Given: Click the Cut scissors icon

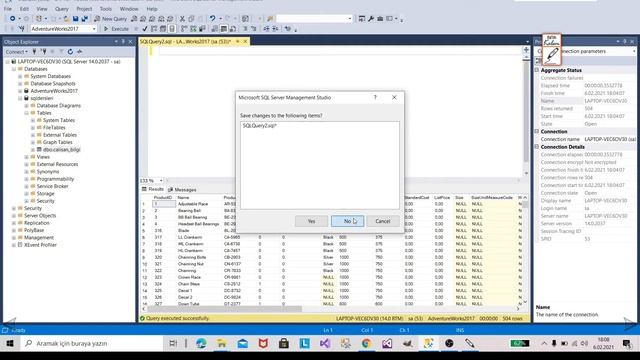Looking at the screenshot, I should (x=182, y=19).
